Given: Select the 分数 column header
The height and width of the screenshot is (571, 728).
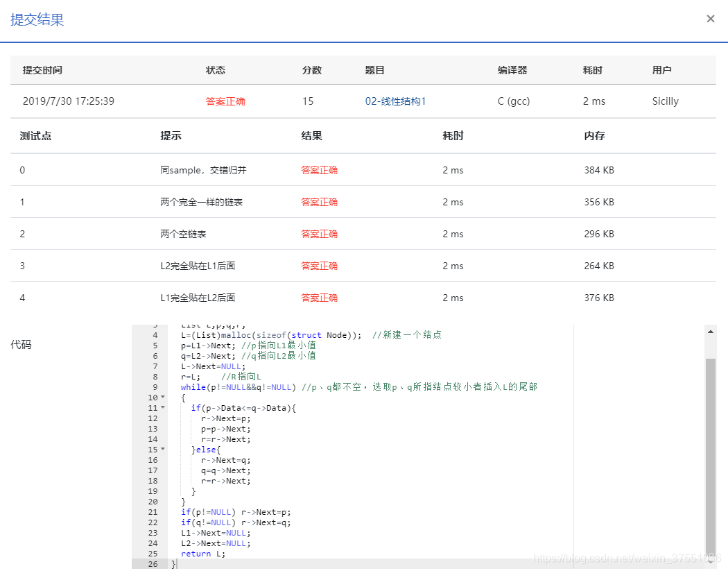Looking at the screenshot, I should pyautogui.click(x=311, y=70).
